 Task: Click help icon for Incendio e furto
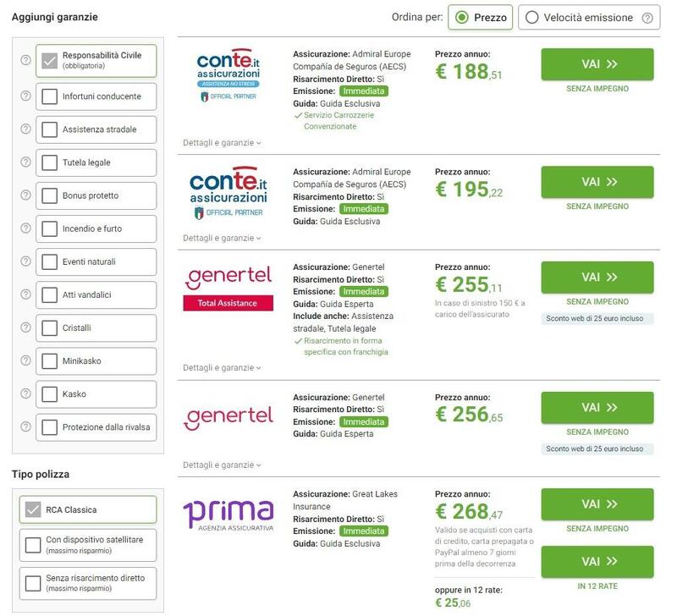pyautogui.click(x=25, y=228)
